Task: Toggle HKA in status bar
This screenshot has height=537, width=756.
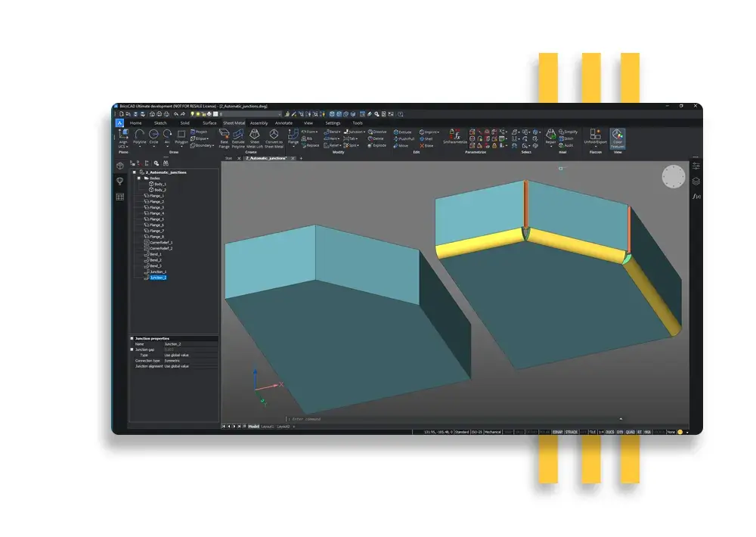Action: [648, 432]
